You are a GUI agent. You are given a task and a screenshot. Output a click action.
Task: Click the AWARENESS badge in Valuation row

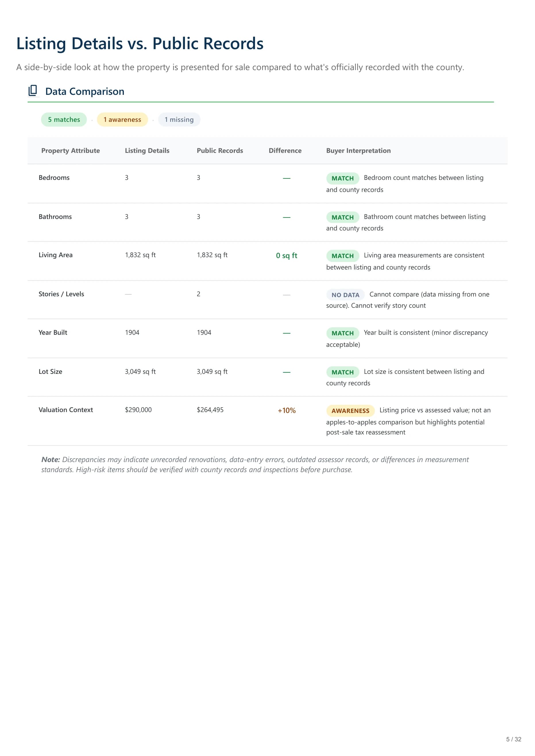pos(351,411)
